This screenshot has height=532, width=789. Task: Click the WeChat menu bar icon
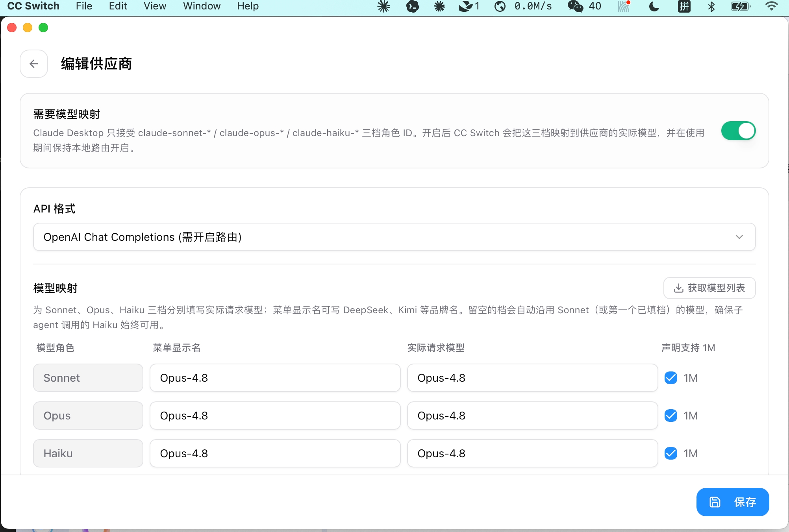[x=575, y=6]
